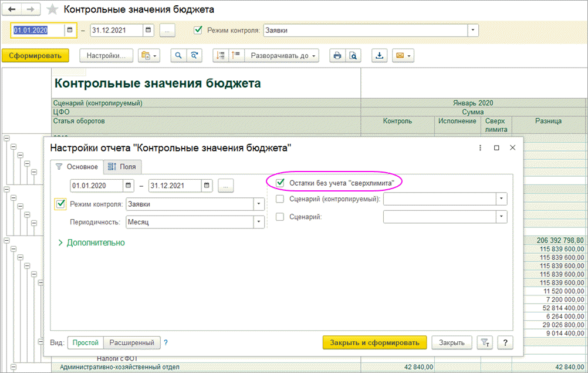The height and width of the screenshot is (373, 588).
Task: Click top start date field 01.01.2020
Action: [x=38, y=31]
